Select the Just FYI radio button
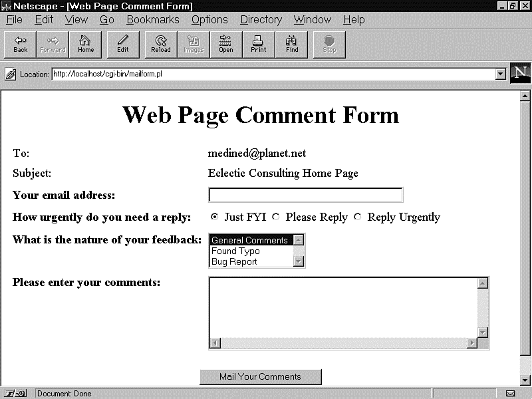This screenshot has height=399, width=532. (214, 217)
